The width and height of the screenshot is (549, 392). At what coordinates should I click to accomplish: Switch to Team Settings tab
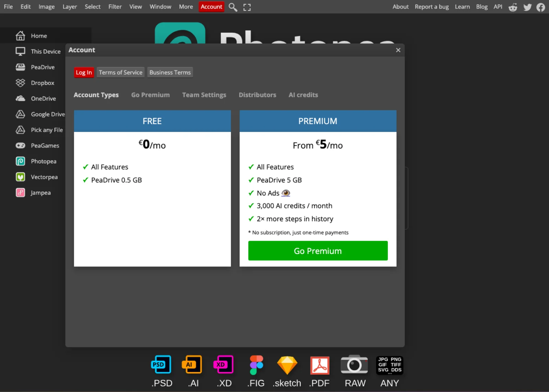[x=204, y=95]
